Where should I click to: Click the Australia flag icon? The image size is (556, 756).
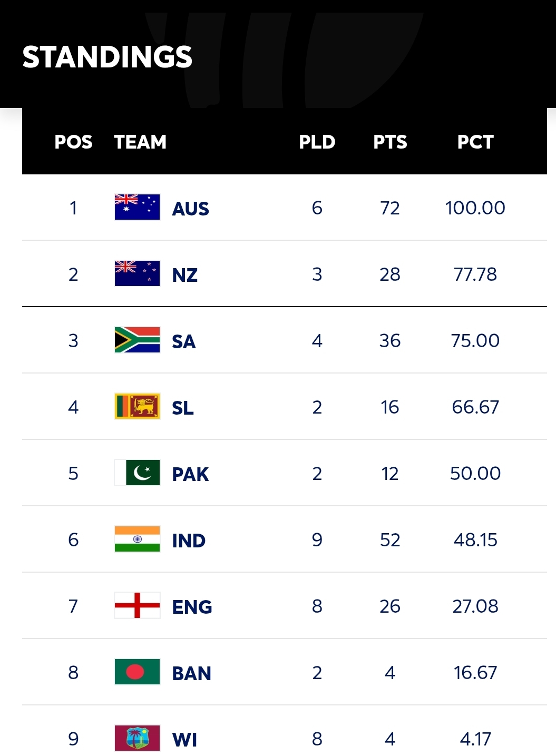click(x=137, y=207)
